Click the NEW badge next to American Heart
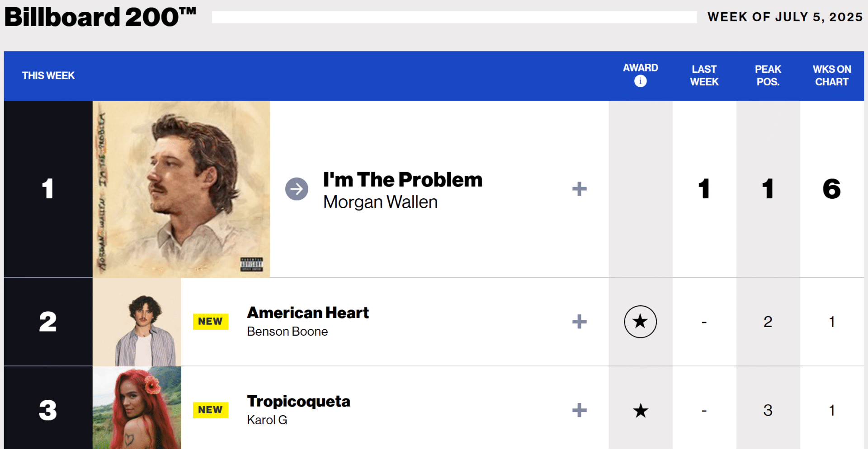Screen dimensions: 868x449 click(211, 322)
